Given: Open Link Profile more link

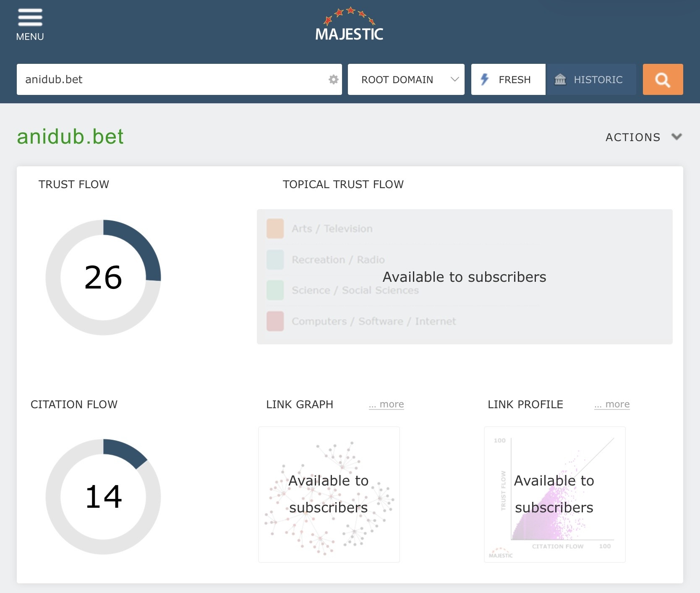Looking at the screenshot, I should (612, 404).
